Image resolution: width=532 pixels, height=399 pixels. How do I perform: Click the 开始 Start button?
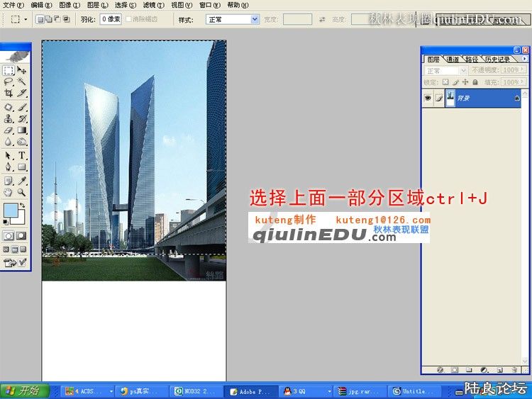pos(23,390)
